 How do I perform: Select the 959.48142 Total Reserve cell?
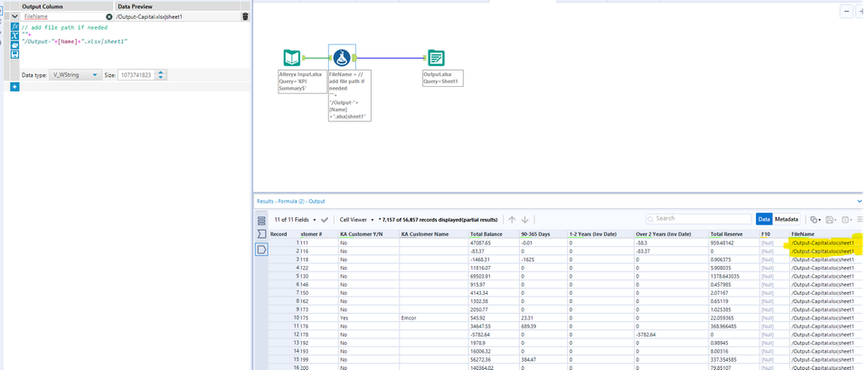(734, 242)
